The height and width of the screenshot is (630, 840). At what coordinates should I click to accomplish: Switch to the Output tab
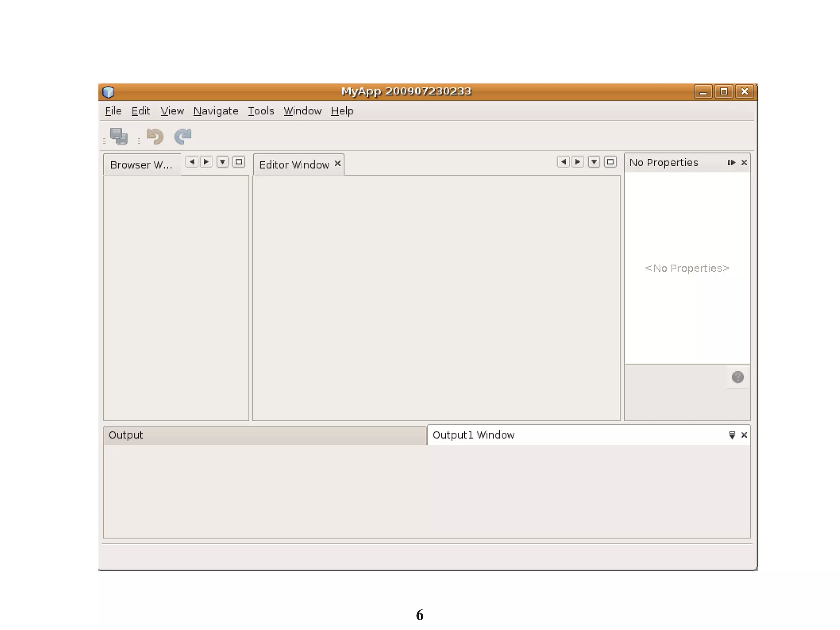click(x=265, y=435)
